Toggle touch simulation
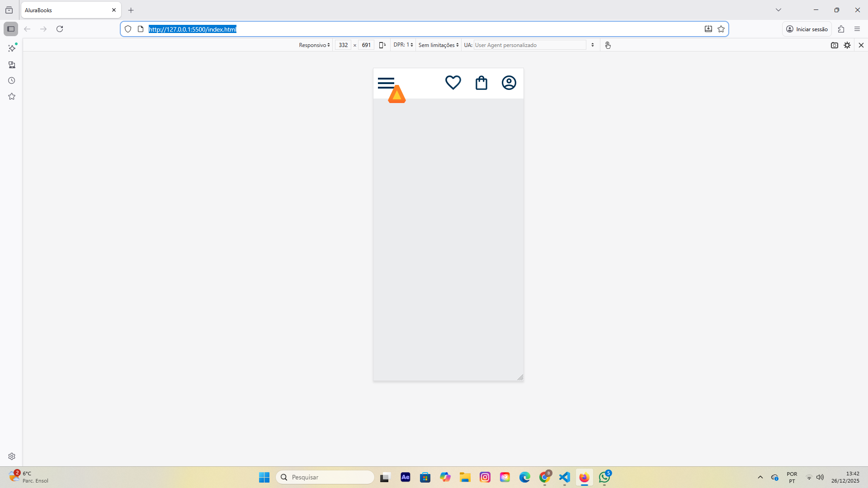Viewport: 868px width, 488px height. click(x=608, y=45)
